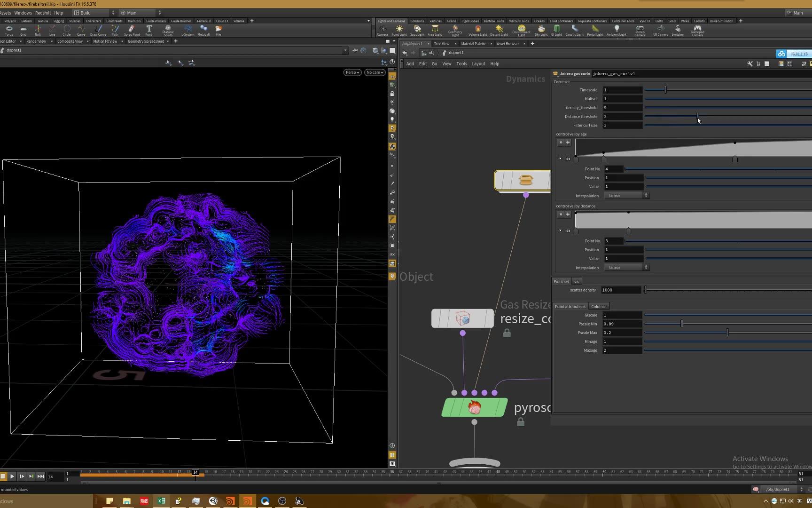Adjust the Timescale slider handle
Viewport: 812px width, 508px height.
(x=665, y=90)
